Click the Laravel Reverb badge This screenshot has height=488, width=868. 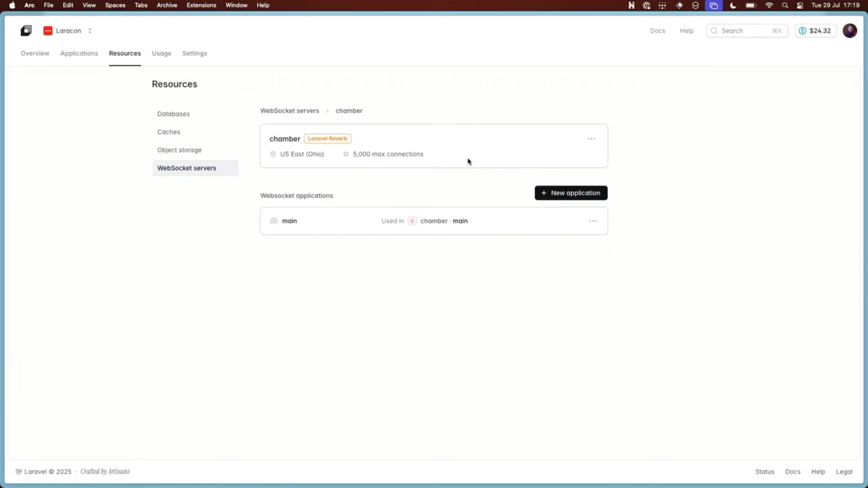click(x=327, y=139)
